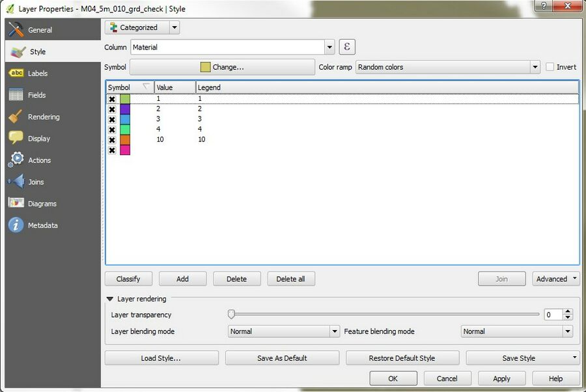586x392 pixels.
Task: Switch to the Diagrams tab
Action: [42, 204]
